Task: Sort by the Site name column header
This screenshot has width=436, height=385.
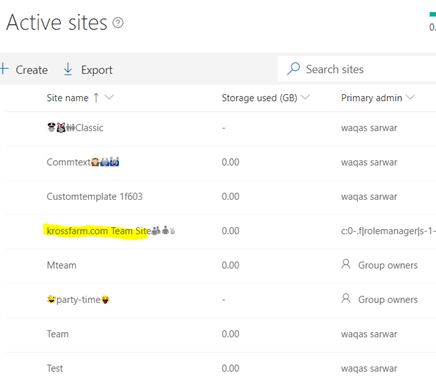Action: coord(67,98)
